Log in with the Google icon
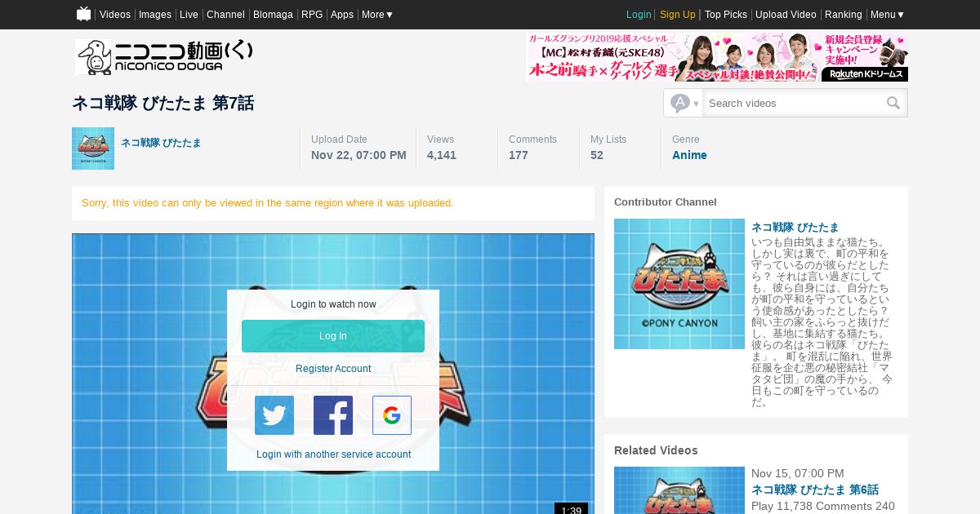980x514 pixels. pyautogui.click(x=392, y=415)
